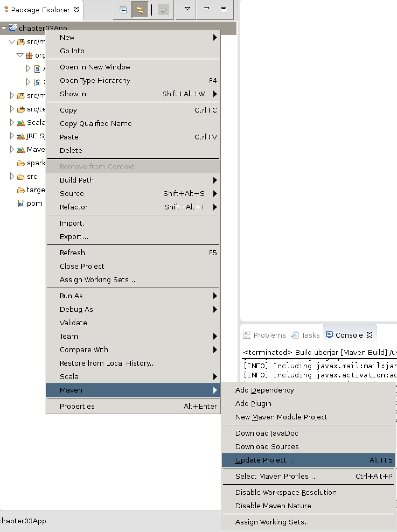Expand the src folder
The width and height of the screenshot is (397, 532).
pyautogui.click(x=12, y=176)
